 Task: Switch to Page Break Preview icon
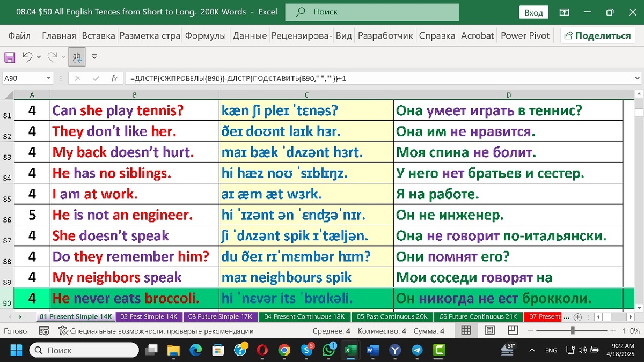click(x=513, y=330)
